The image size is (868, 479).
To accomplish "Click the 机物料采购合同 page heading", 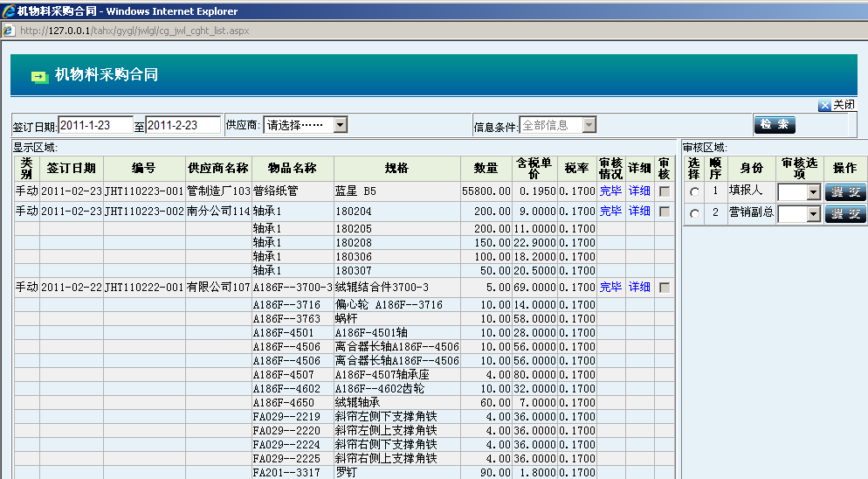I will pyautogui.click(x=107, y=74).
